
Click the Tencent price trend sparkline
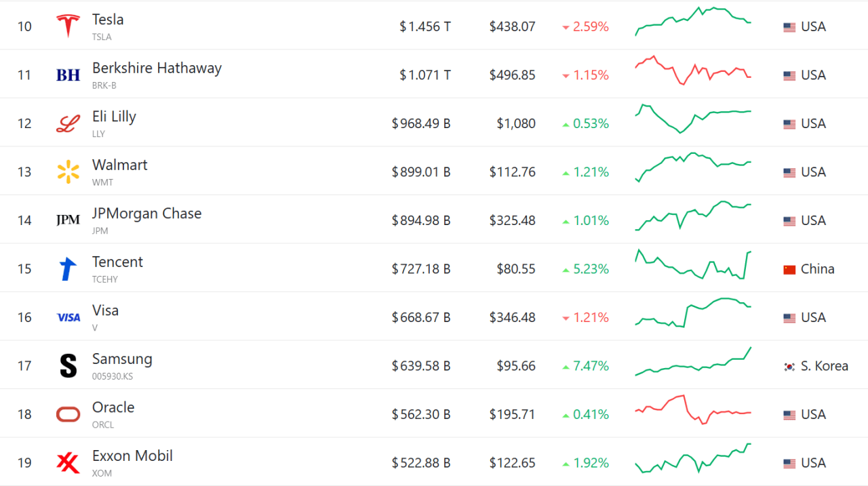point(693,266)
